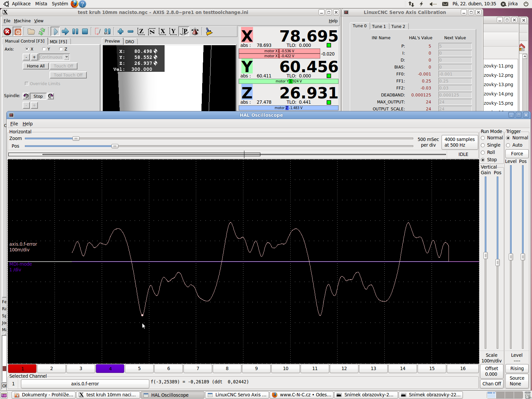
Task: Open a G-code file via folder icon
Action: click(x=31, y=32)
